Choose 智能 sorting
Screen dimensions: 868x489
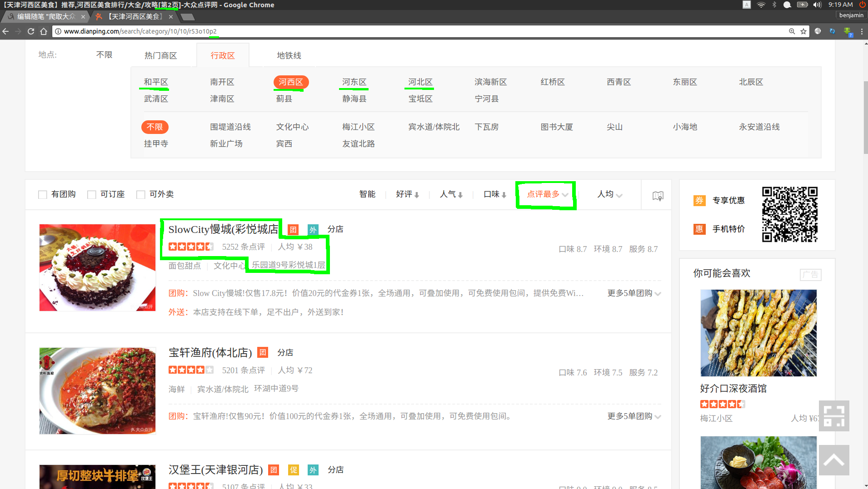tap(367, 194)
